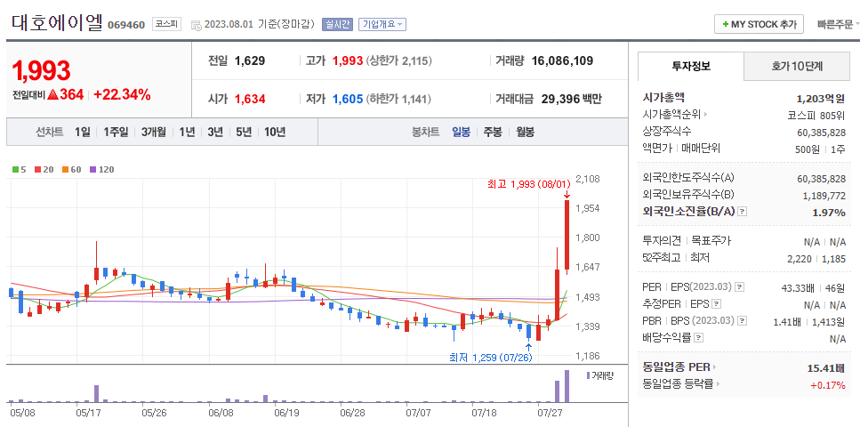Click the orange 60-day moving average legend

click(71, 170)
